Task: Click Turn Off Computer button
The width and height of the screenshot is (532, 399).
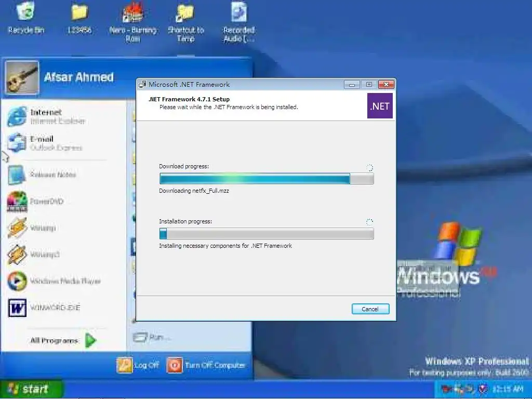Action: tap(206, 365)
